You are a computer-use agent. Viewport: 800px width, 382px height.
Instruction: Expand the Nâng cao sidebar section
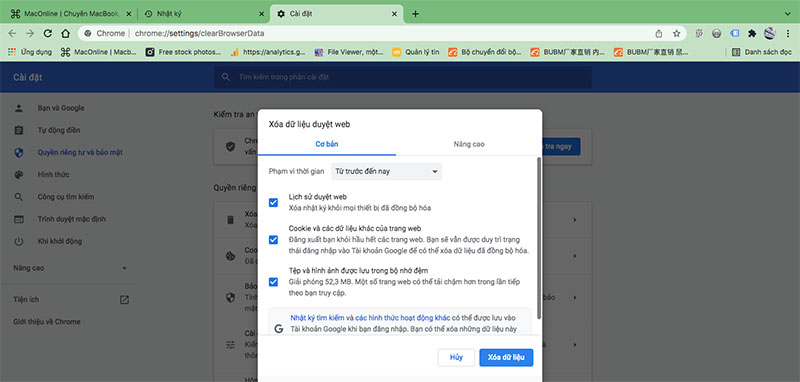tap(70, 268)
